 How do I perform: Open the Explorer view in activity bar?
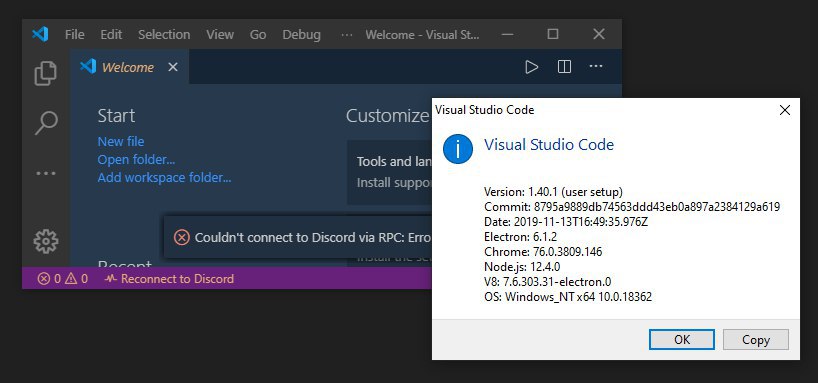(45, 74)
